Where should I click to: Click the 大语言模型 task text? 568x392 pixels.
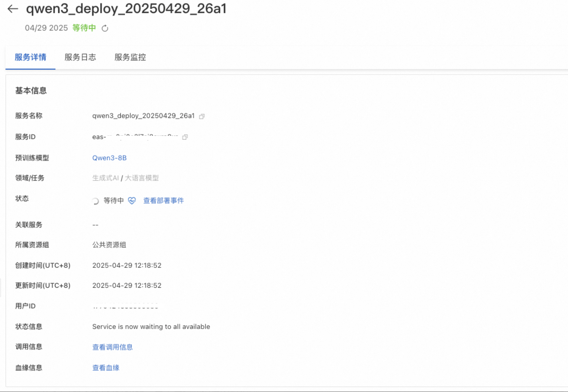(142, 178)
